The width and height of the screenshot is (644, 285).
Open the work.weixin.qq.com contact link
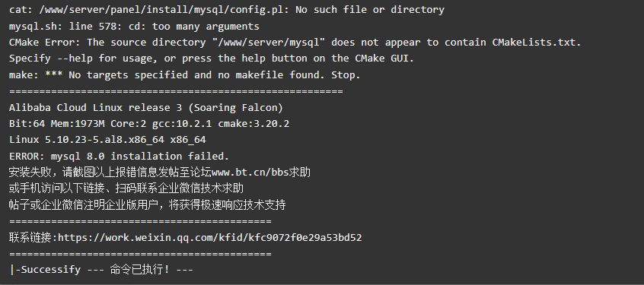tap(210, 237)
